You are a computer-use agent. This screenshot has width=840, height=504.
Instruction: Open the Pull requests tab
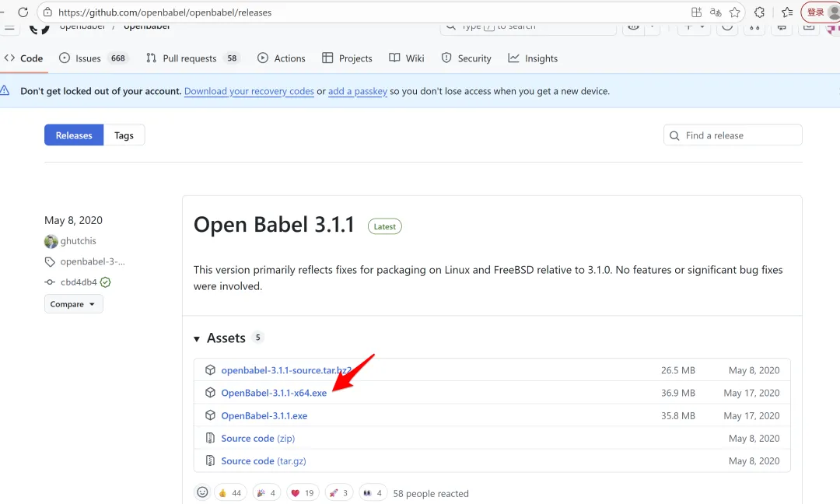coord(192,58)
